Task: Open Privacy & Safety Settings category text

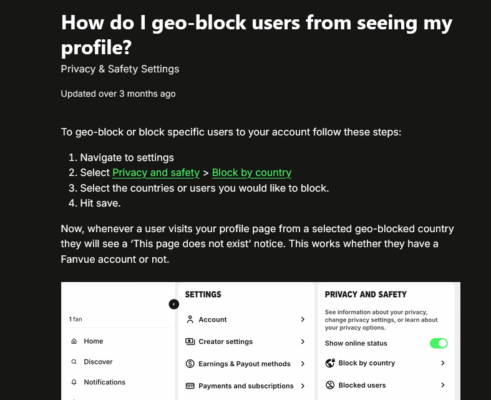Action: (x=120, y=69)
